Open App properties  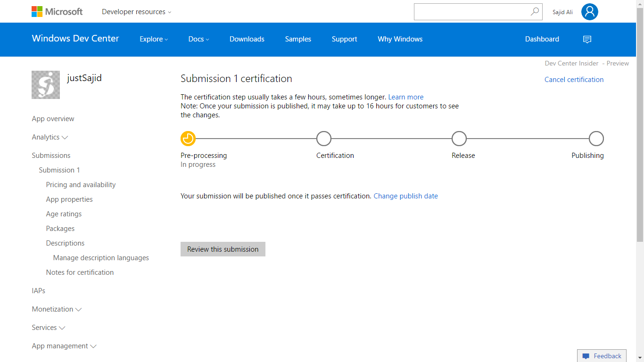click(69, 199)
